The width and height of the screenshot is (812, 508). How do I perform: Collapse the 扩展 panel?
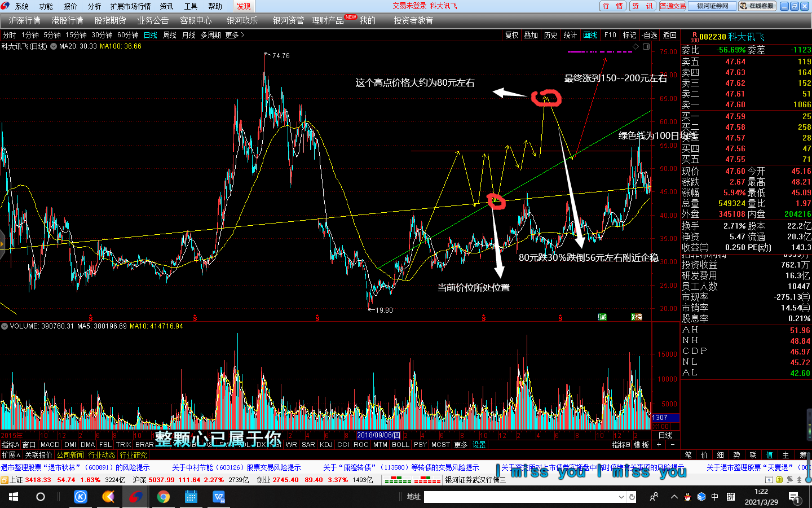pos(11,455)
